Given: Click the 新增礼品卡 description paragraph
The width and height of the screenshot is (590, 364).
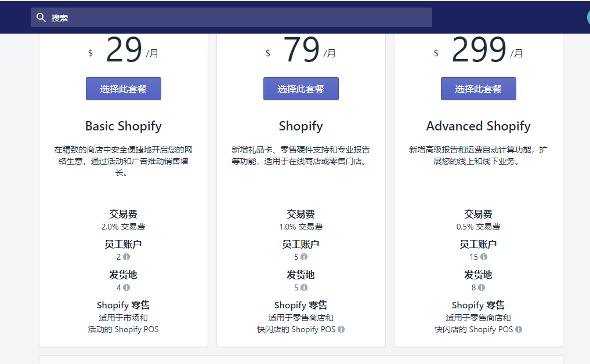Looking at the screenshot, I should click(301, 155).
